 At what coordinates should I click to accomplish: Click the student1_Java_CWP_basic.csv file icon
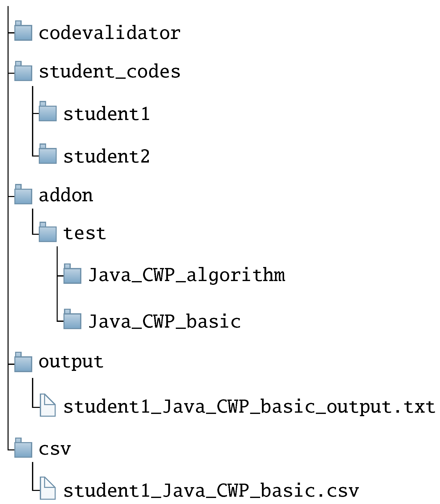48,488
